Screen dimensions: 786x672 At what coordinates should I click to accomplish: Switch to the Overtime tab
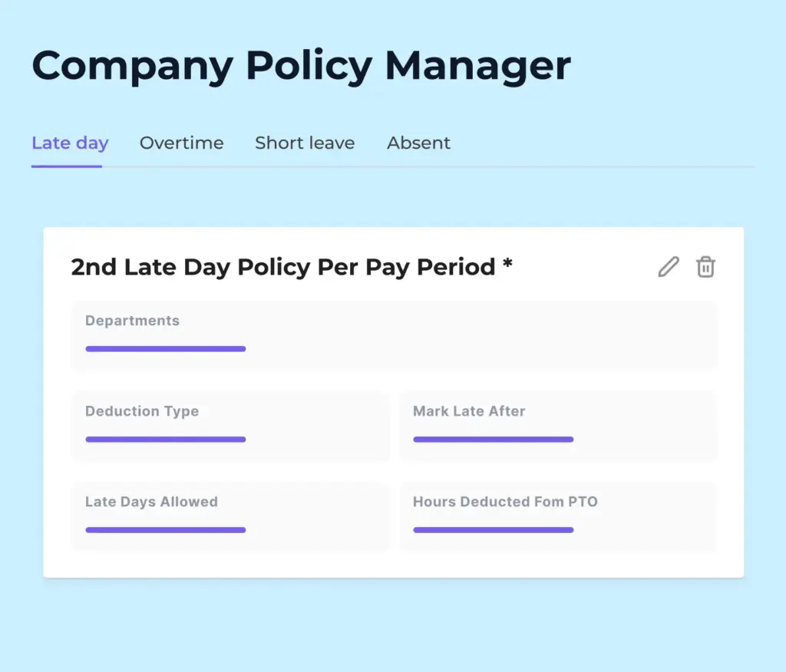(x=181, y=143)
